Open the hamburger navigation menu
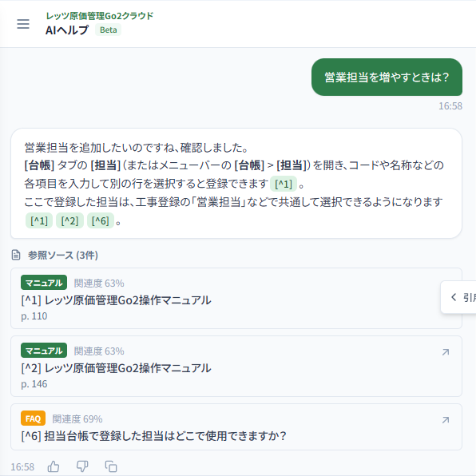Screen dimensions: 476x476 coord(23,24)
